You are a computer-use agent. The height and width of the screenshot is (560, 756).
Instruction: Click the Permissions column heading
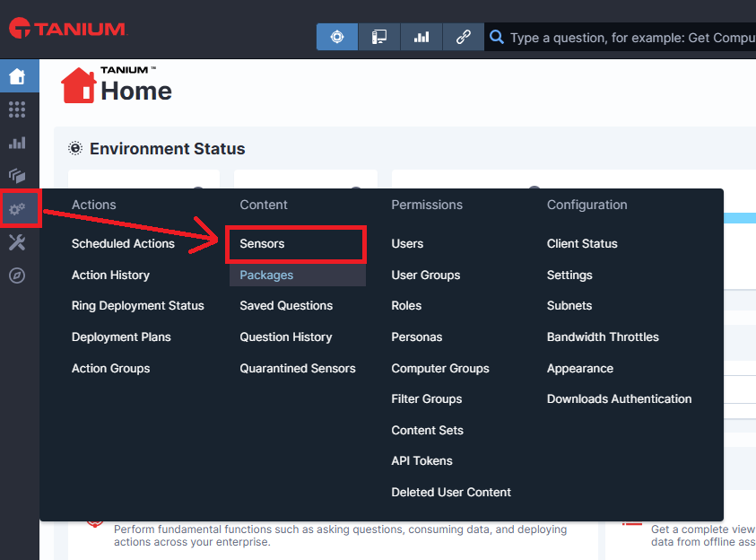427,205
